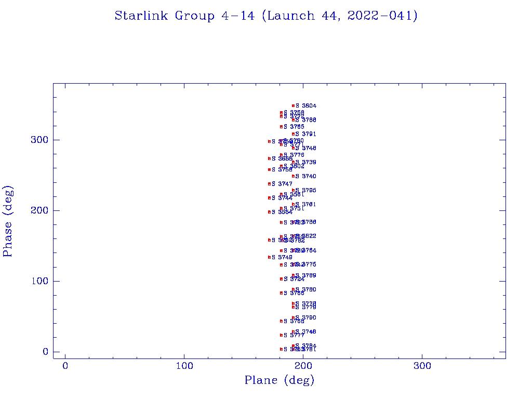Click the 100 tick label on Plane axis
The height and width of the screenshot is (399, 532).
[x=184, y=366]
